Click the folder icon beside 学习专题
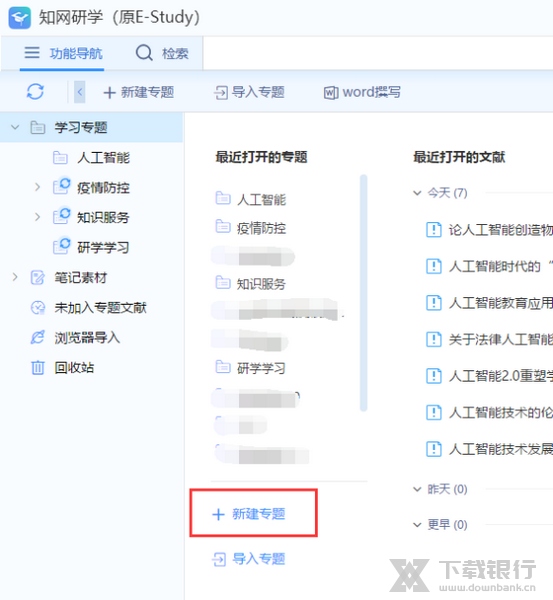Screen dimensions: 553x600 pyautogui.click(x=38, y=127)
